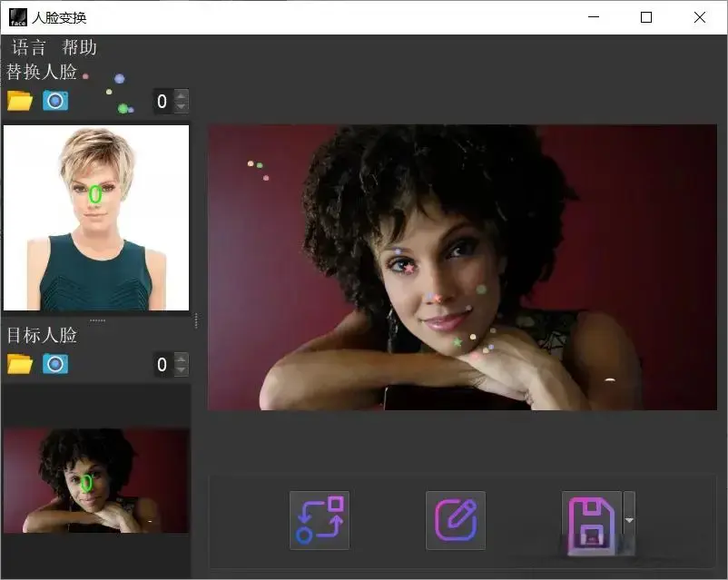Click camera icon under 目标人脸
728x580 pixels.
[x=55, y=364]
